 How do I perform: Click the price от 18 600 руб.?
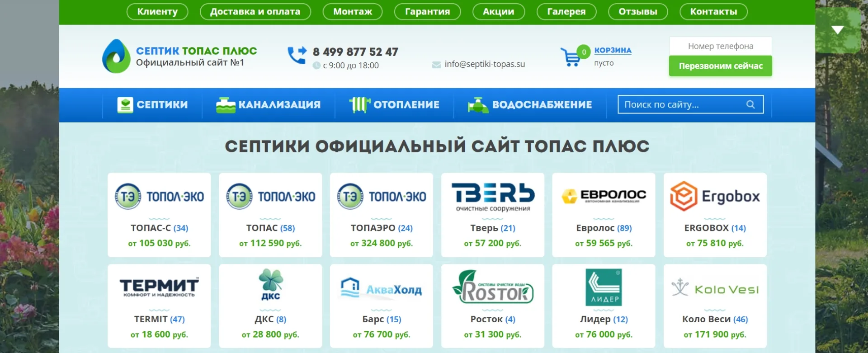click(x=159, y=334)
